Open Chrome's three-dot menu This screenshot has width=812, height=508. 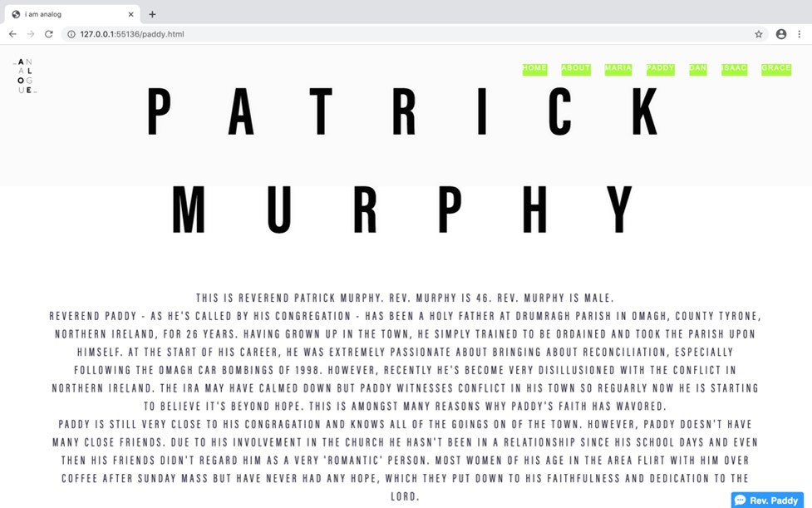800,34
